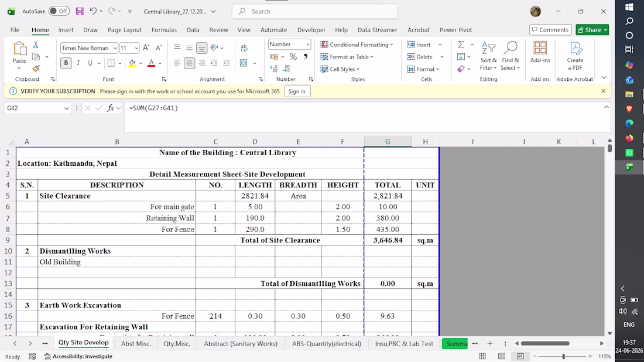The height and width of the screenshot is (362, 644).
Task: Toggle Top Align button
Action: (x=177, y=48)
